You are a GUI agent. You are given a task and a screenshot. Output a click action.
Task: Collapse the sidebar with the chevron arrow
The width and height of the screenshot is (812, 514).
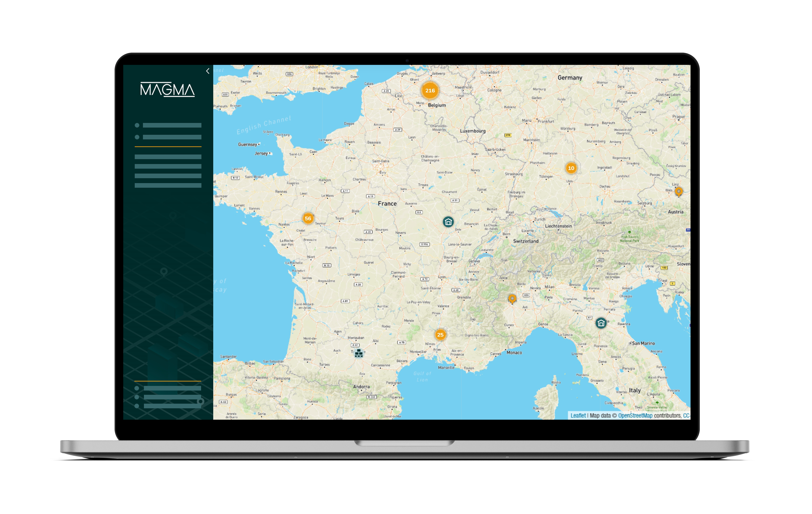point(208,71)
